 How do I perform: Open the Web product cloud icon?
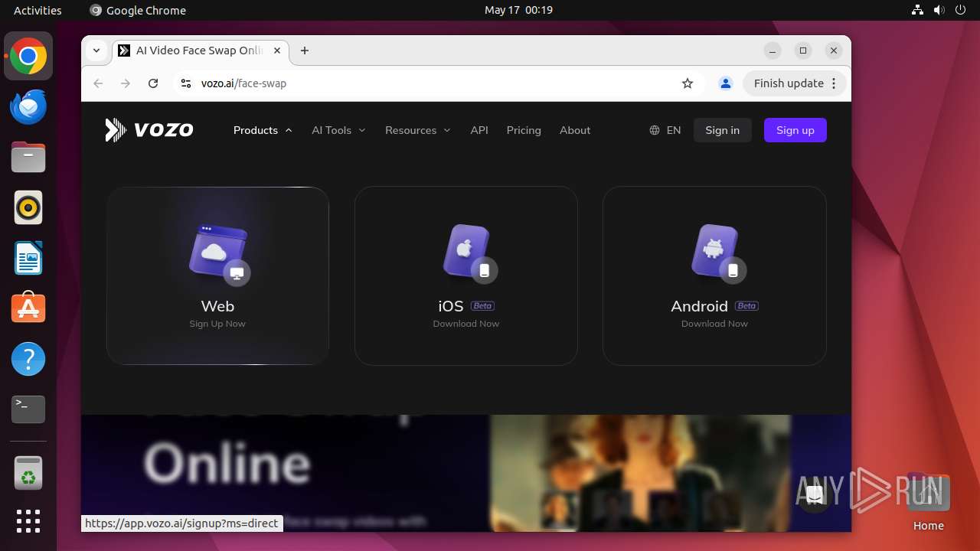pyautogui.click(x=219, y=254)
